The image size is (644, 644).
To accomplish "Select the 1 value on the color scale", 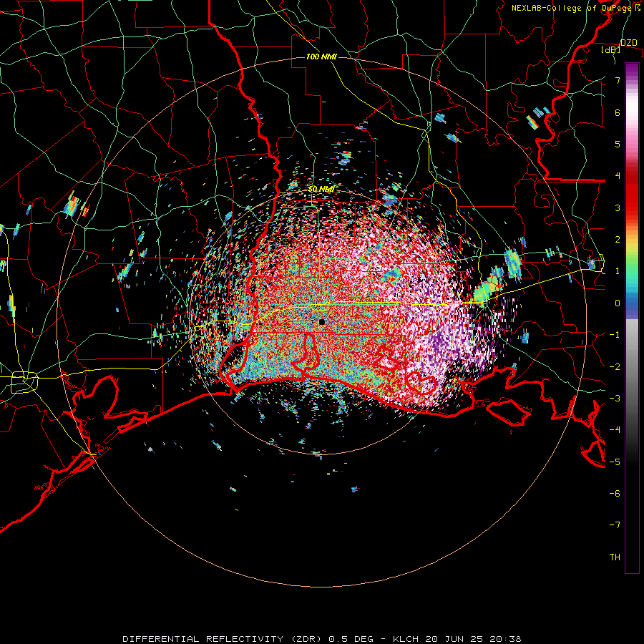I will [x=618, y=271].
